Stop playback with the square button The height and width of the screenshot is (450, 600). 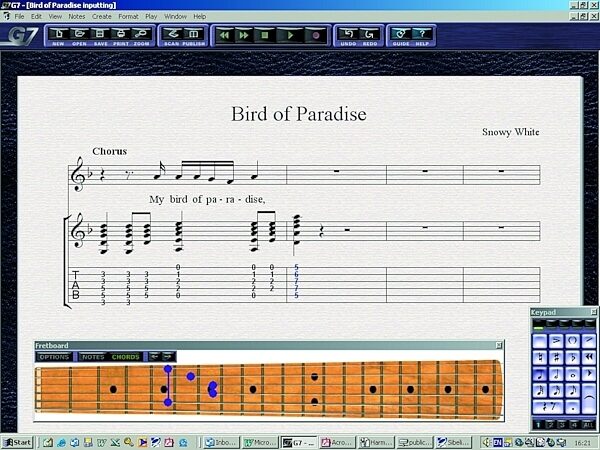click(265, 35)
